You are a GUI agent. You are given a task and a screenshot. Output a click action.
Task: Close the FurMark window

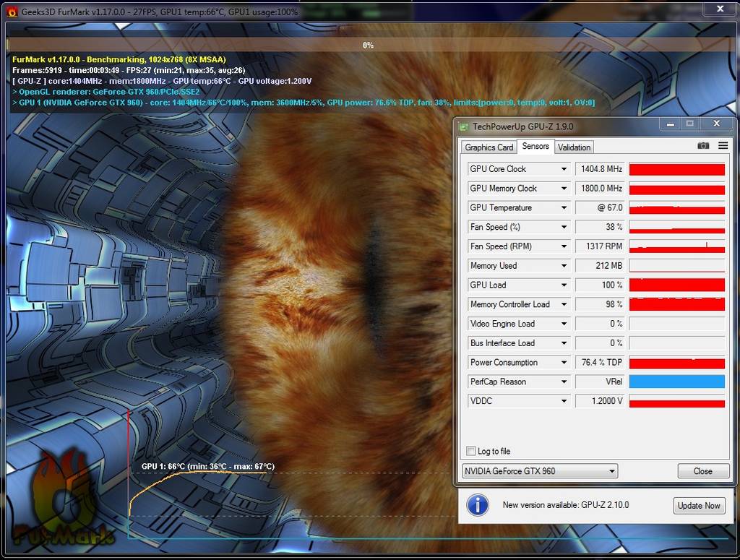click(x=720, y=9)
